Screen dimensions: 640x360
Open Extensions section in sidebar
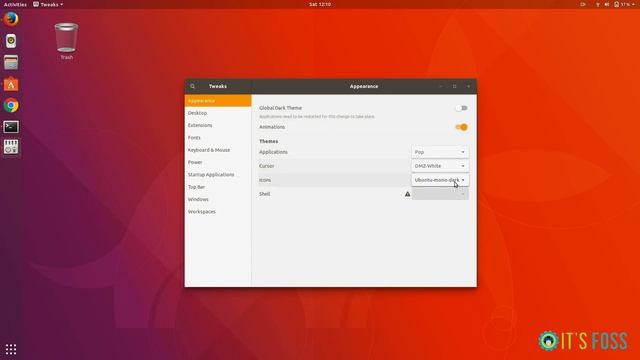pyautogui.click(x=218, y=125)
